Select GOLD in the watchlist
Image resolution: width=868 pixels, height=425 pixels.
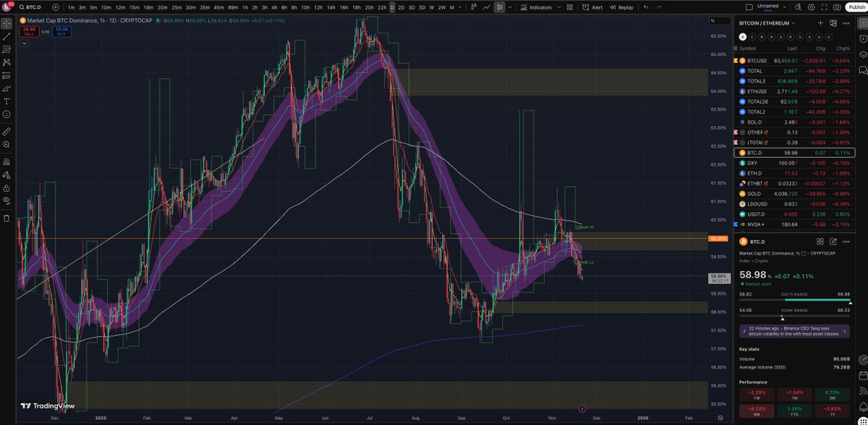(794, 194)
